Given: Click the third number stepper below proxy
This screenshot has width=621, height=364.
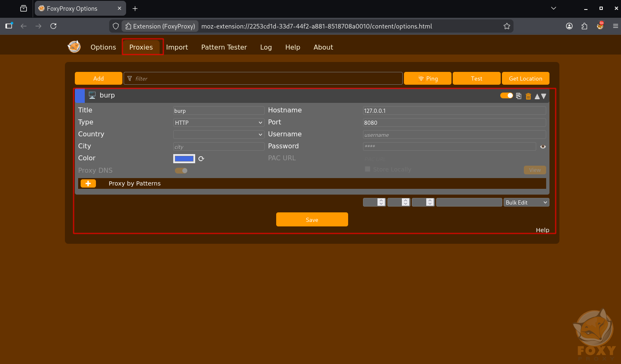Looking at the screenshot, I should coord(423,202).
